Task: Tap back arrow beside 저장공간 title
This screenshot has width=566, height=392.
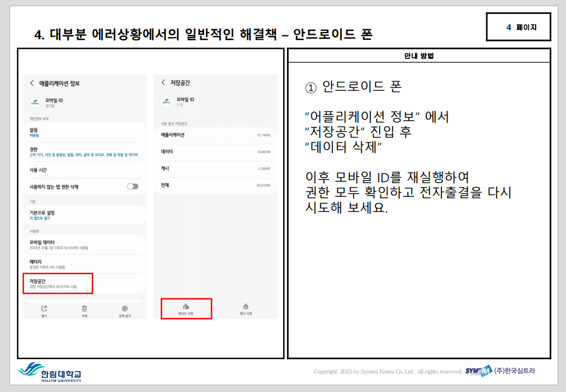Action: point(163,82)
